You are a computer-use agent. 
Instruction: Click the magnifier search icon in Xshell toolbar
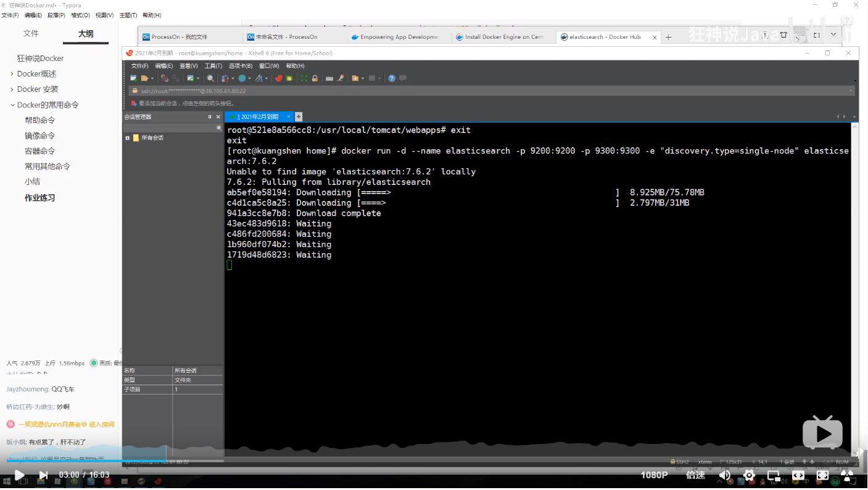[x=210, y=78]
